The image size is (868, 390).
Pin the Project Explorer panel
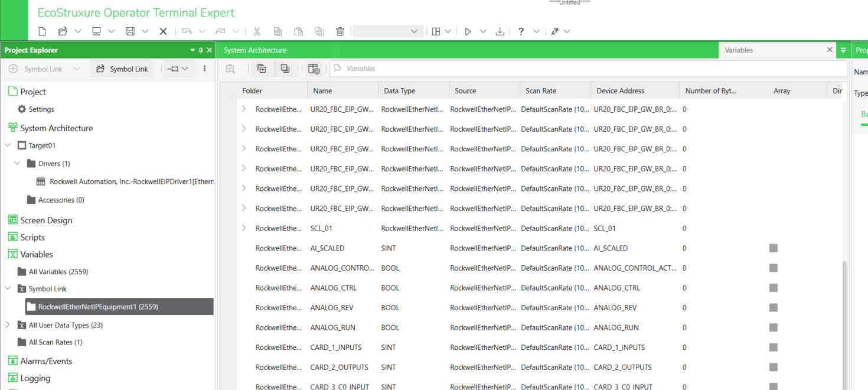[x=201, y=50]
